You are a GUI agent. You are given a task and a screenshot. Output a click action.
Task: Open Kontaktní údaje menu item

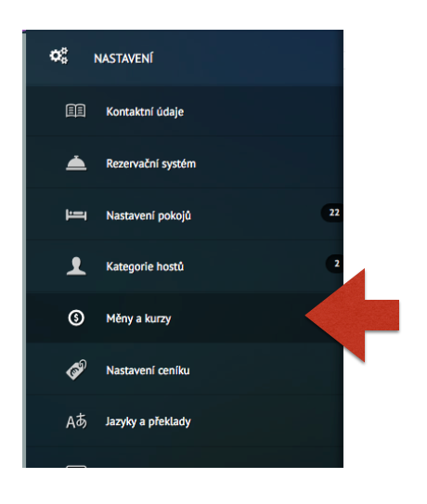(185, 111)
